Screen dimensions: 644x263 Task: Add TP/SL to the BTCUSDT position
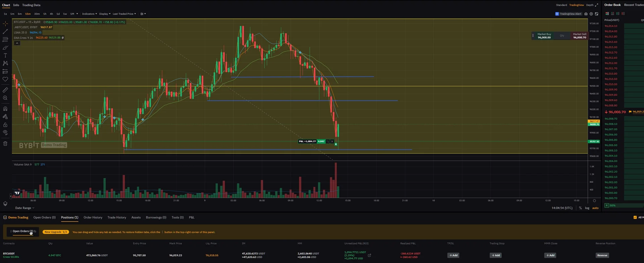(x=453, y=255)
